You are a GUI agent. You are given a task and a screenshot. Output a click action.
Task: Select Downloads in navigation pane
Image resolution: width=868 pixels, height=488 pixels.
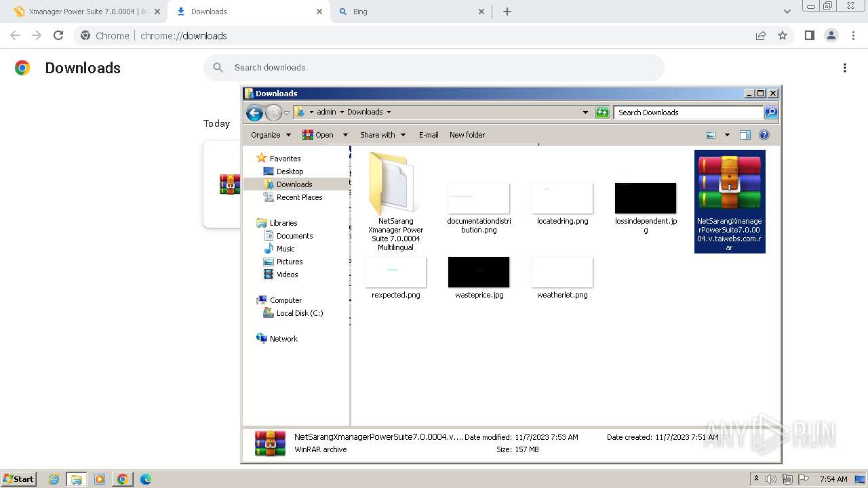tap(294, 184)
